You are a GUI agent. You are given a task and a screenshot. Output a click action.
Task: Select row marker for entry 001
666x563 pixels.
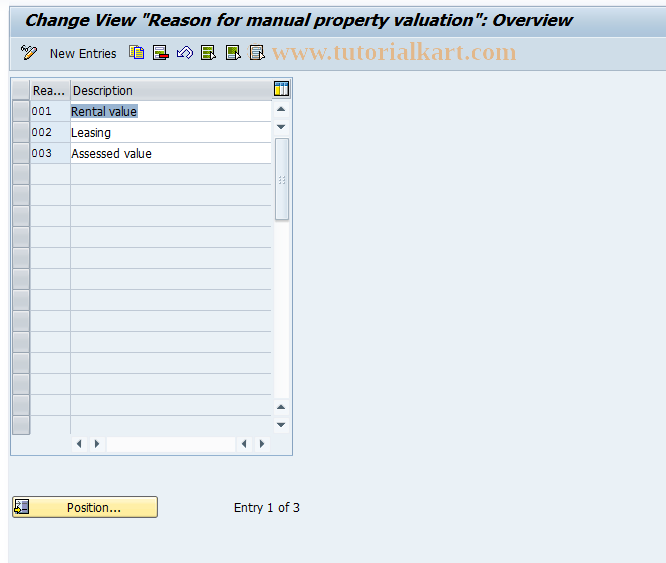pos(21,111)
